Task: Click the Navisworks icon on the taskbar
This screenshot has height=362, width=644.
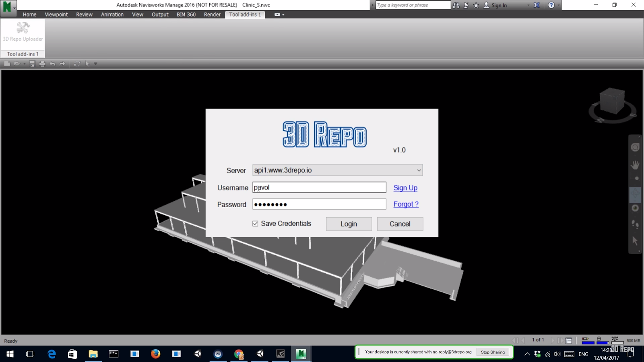Action: coord(301,354)
